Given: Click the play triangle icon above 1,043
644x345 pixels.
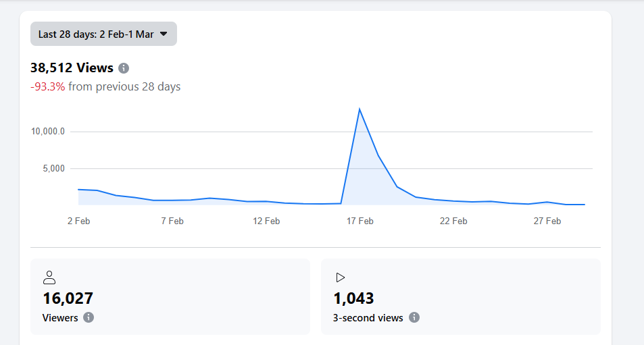Looking at the screenshot, I should coord(341,277).
